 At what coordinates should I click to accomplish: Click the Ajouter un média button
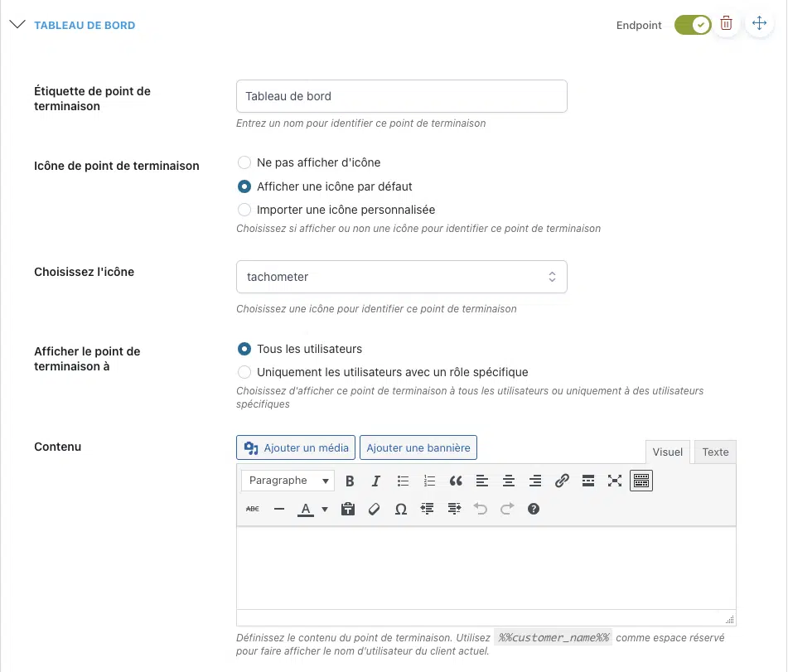(295, 447)
